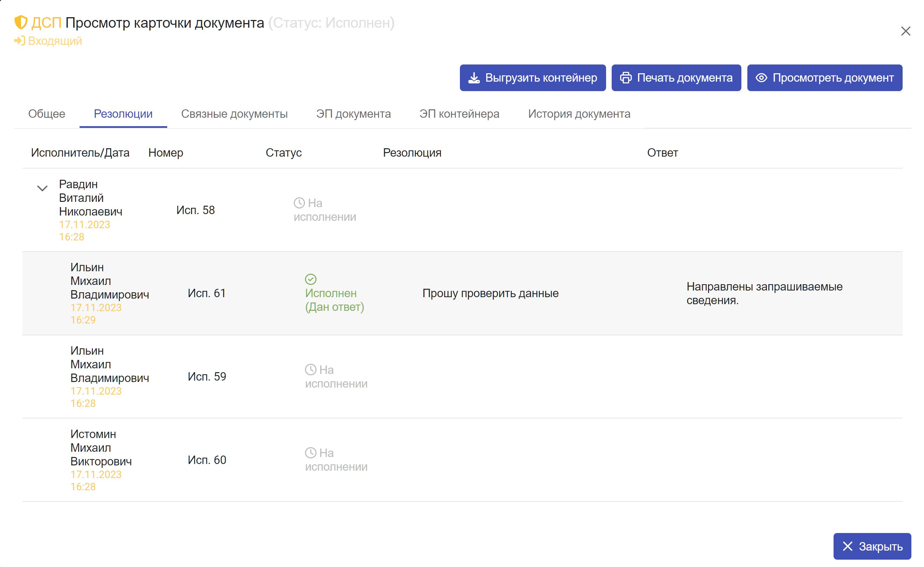Screen dimensions: 924x567
Task: Select executor name Равдин Виталий Николаевич
Action: [91, 198]
